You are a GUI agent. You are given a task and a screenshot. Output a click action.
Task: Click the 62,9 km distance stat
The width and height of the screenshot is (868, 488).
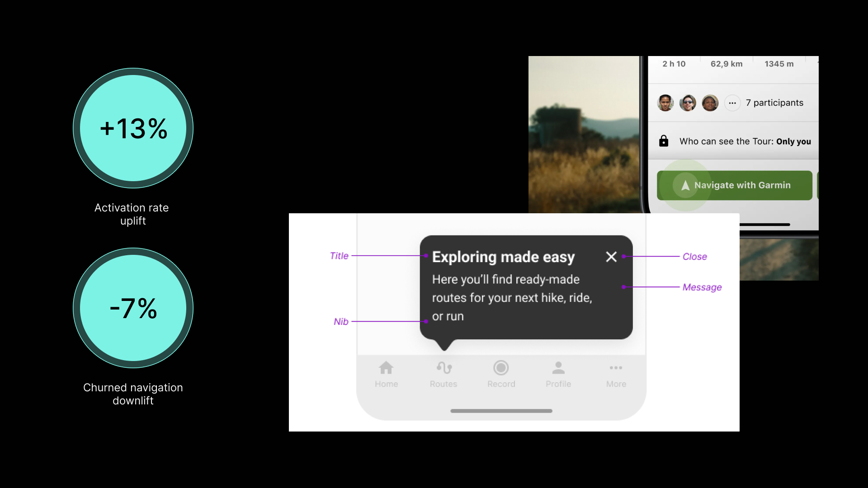[726, 64]
